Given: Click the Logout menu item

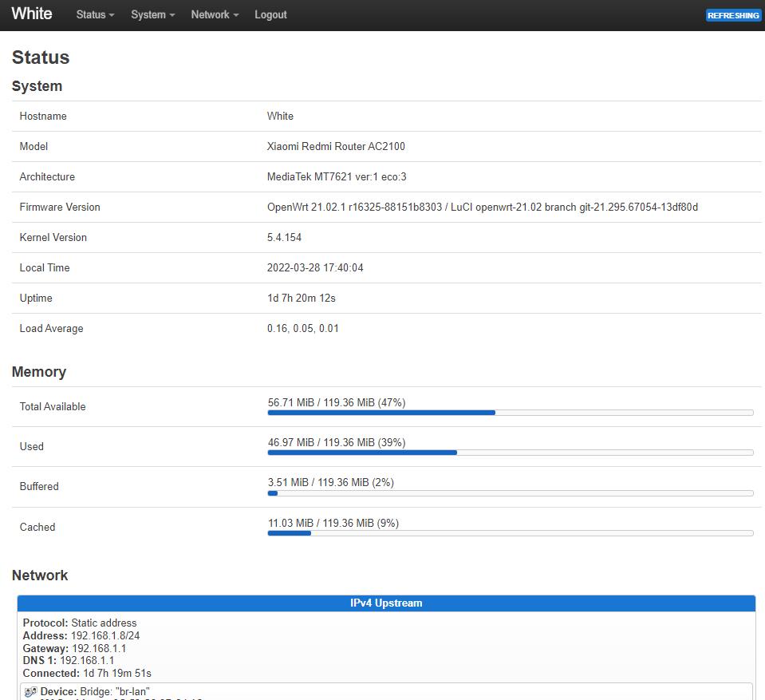Looking at the screenshot, I should (270, 15).
